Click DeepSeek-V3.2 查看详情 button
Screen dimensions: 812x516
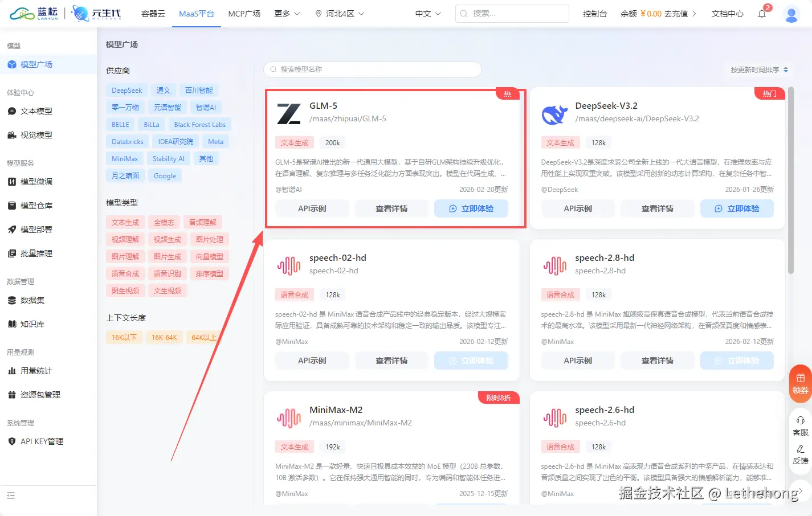(x=658, y=208)
